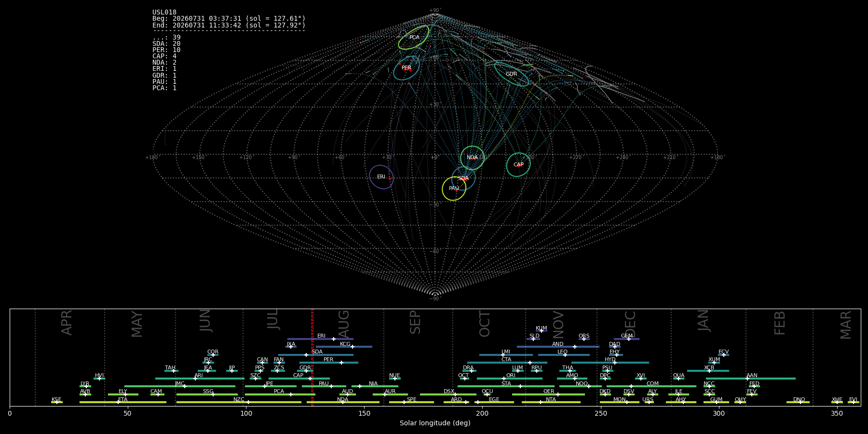Click the GDR radiant ellipse label
The width and height of the screenshot is (868, 434).
[x=511, y=74]
